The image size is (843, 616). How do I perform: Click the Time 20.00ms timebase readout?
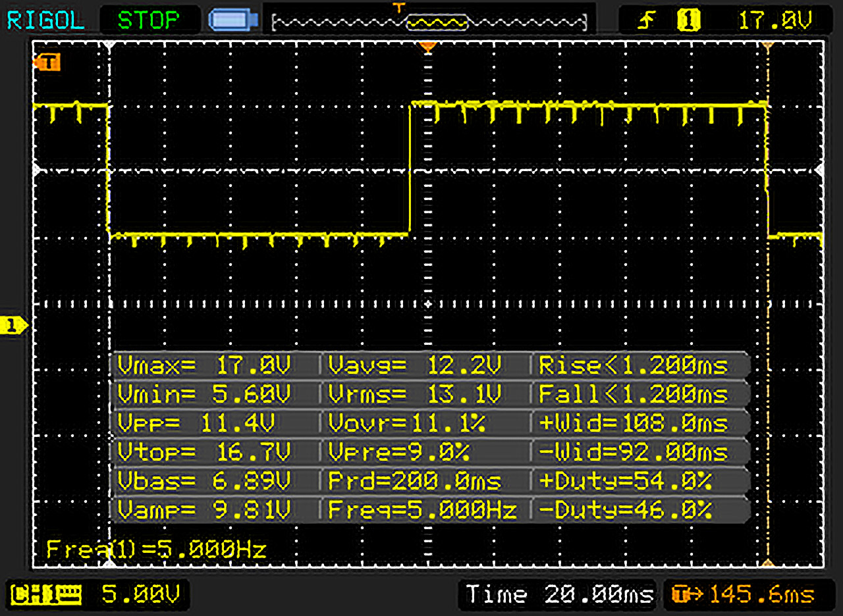559,595
